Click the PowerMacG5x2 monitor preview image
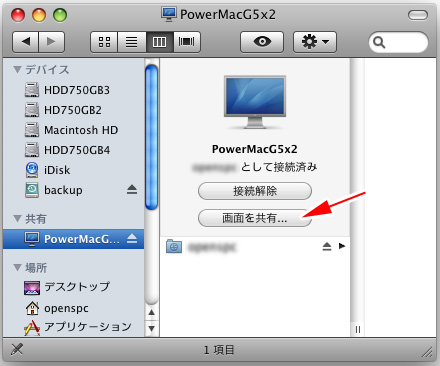Image resolution: width=440 pixels, height=366 pixels. (255, 102)
